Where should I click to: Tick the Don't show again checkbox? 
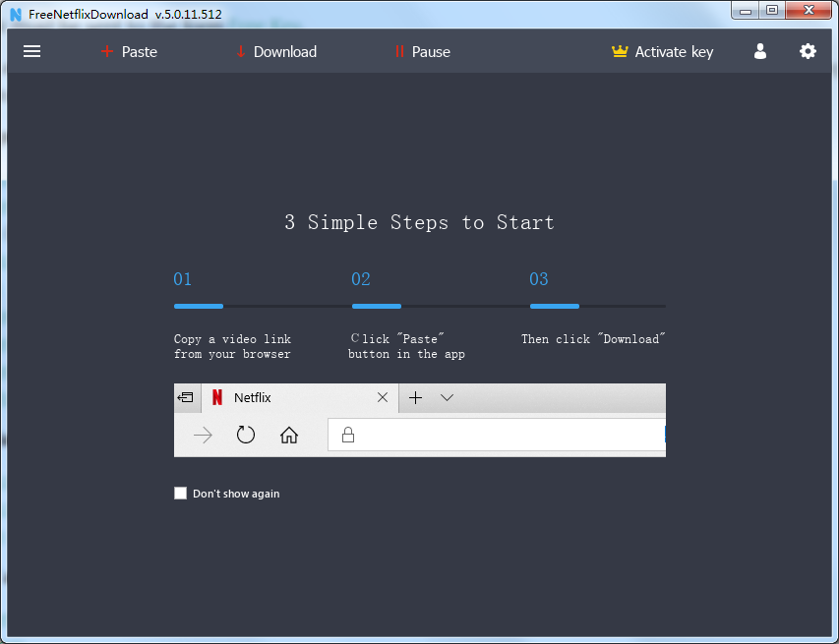click(x=180, y=494)
